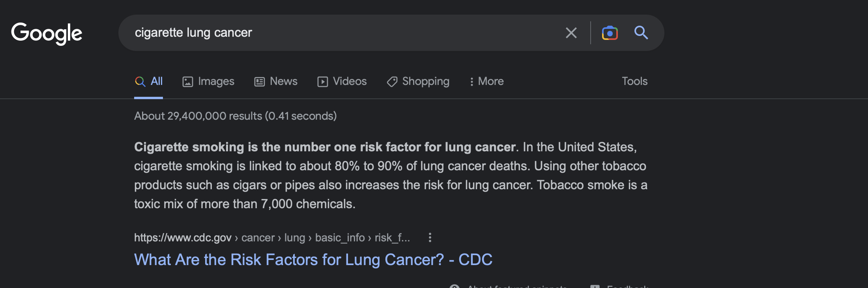Click the 'About 29,400,000 results' text
Screen dimensions: 868x288
point(235,116)
